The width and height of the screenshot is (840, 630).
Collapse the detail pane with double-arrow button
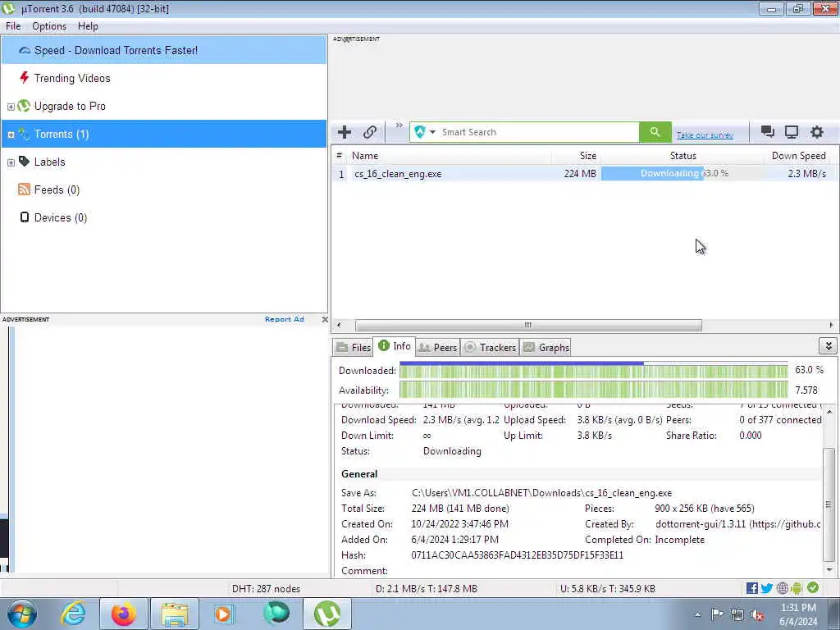point(828,346)
